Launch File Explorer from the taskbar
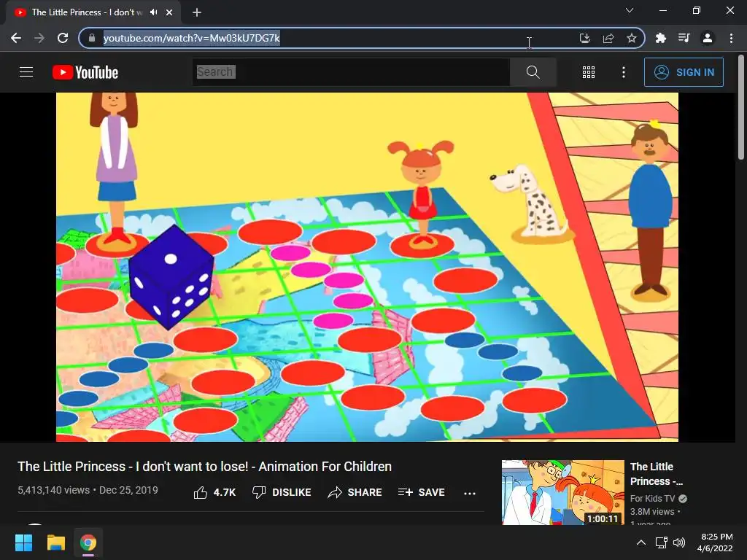 [x=55, y=542]
